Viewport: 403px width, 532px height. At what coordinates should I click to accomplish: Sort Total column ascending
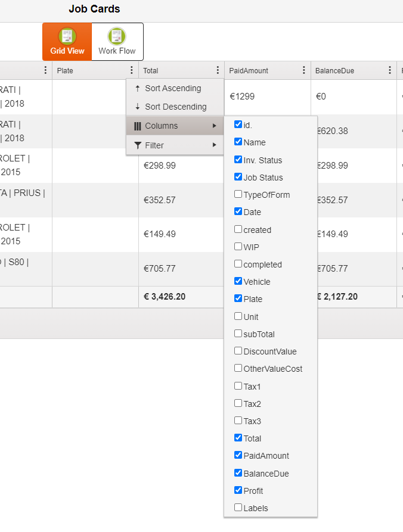tap(172, 88)
